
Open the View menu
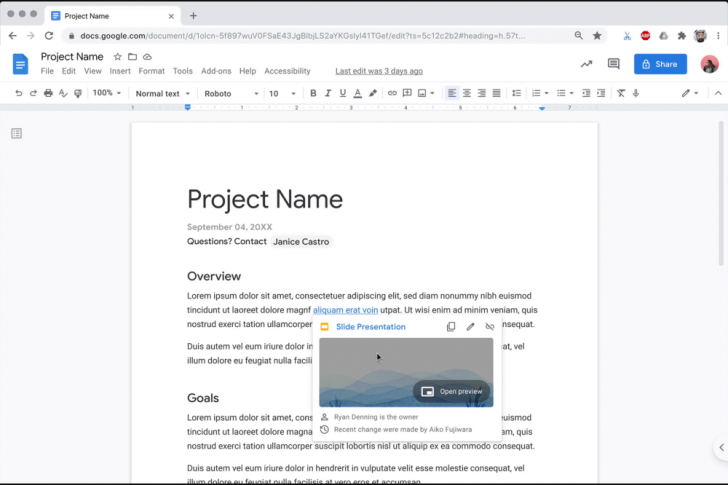click(93, 71)
